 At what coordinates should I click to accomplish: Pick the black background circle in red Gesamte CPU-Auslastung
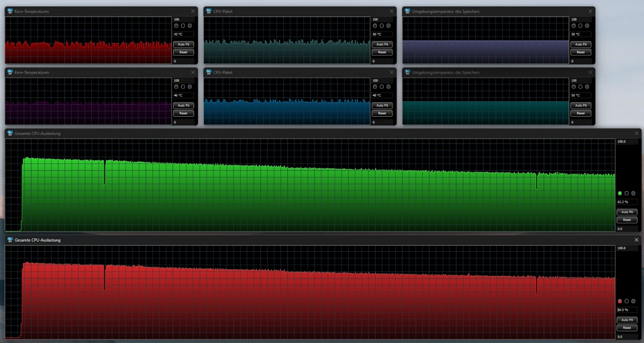(627, 301)
